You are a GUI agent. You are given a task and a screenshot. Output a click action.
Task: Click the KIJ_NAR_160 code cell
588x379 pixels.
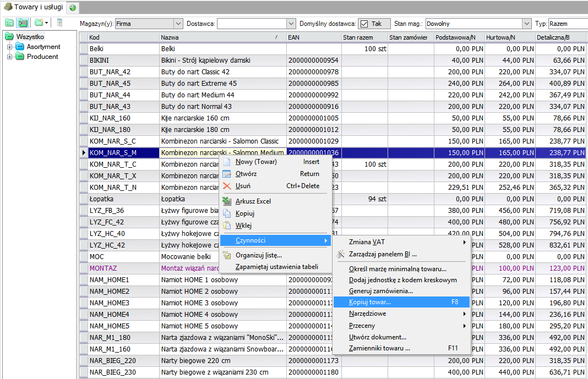pyautogui.click(x=123, y=118)
